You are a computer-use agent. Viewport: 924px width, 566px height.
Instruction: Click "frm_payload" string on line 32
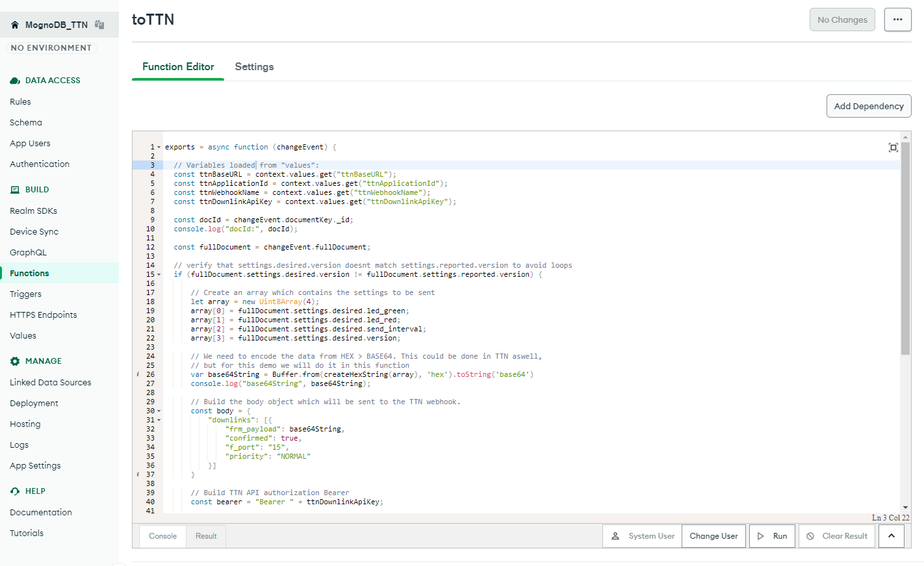253,430
